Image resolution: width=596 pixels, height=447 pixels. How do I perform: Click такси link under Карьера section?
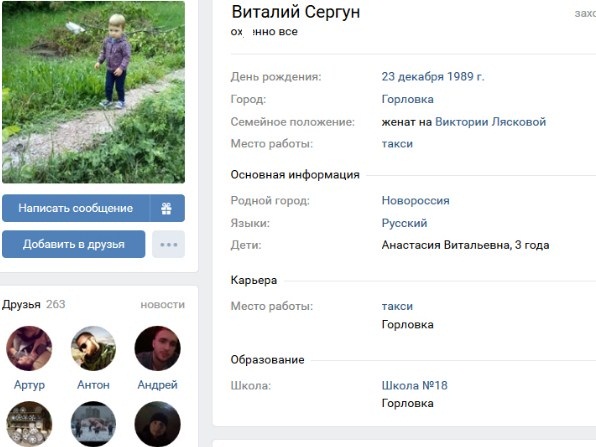point(397,306)
